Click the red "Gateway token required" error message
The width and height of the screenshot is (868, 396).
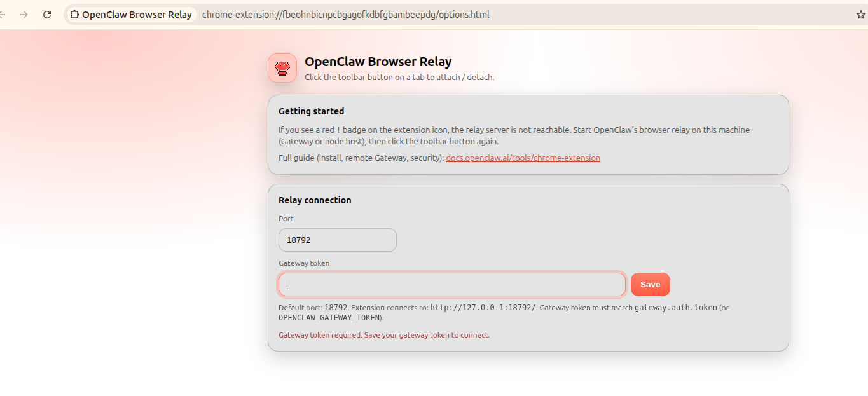click(x=384, y=335)
